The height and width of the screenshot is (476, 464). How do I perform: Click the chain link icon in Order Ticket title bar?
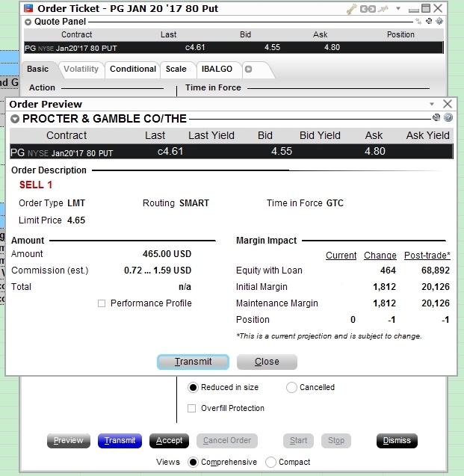click(368, 9)
